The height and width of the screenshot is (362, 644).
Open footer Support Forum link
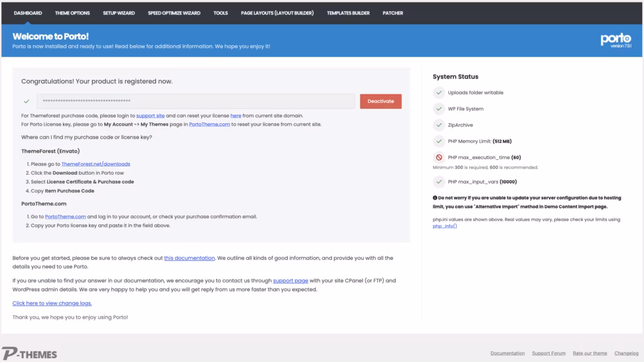pyautogui.click(x=548, y=353)
